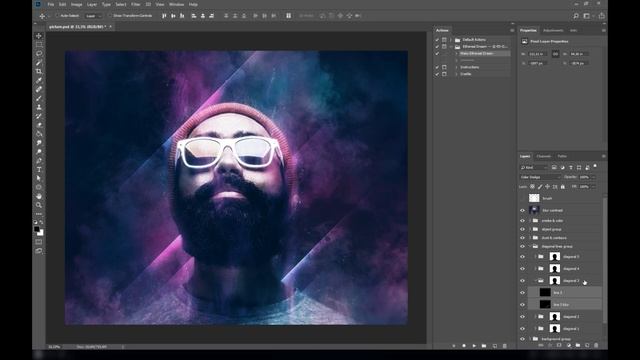Open the Filter menu

(136, 4)
